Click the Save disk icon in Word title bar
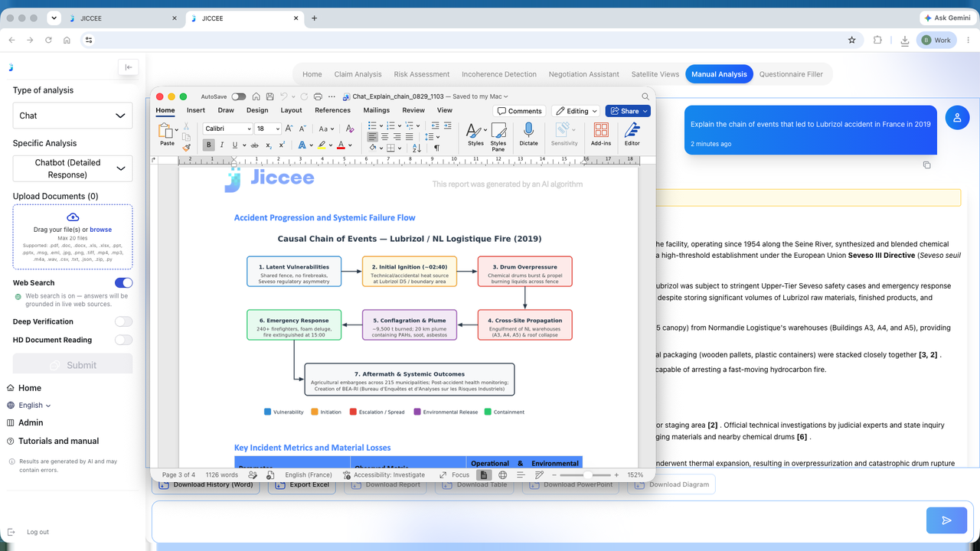Image resolution: width=980 pixels, height=551 pixels. pos(269,96)
